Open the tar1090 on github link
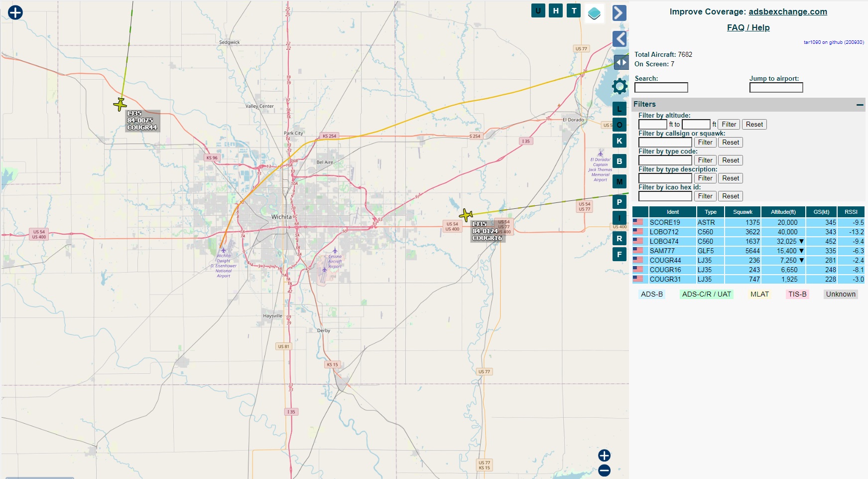 click(834, 42)
